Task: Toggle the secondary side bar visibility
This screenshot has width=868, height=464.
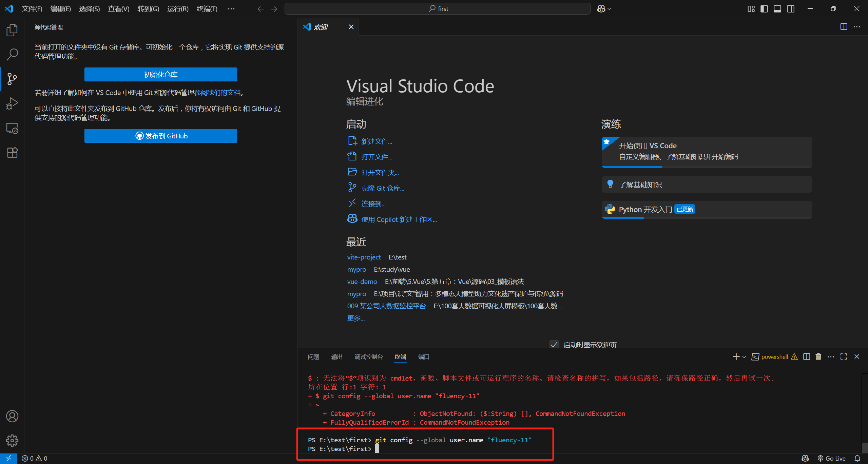Action: coord(790,9)
